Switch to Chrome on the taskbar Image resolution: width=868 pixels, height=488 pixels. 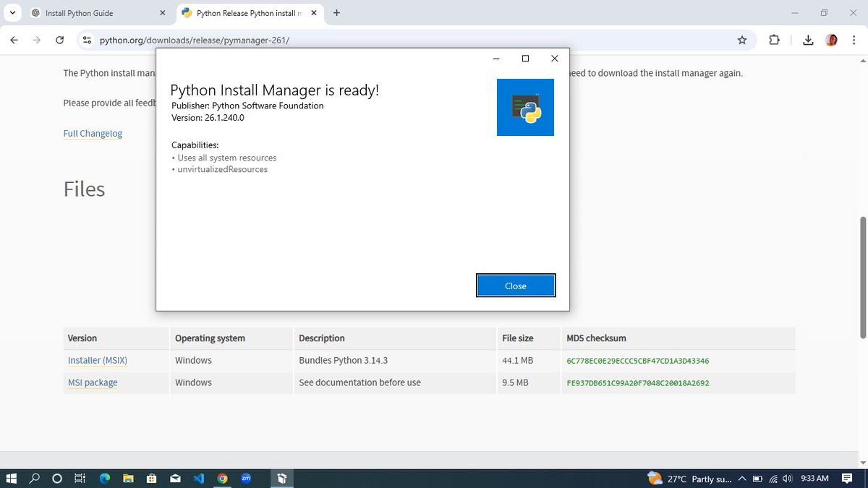(222, 479)
